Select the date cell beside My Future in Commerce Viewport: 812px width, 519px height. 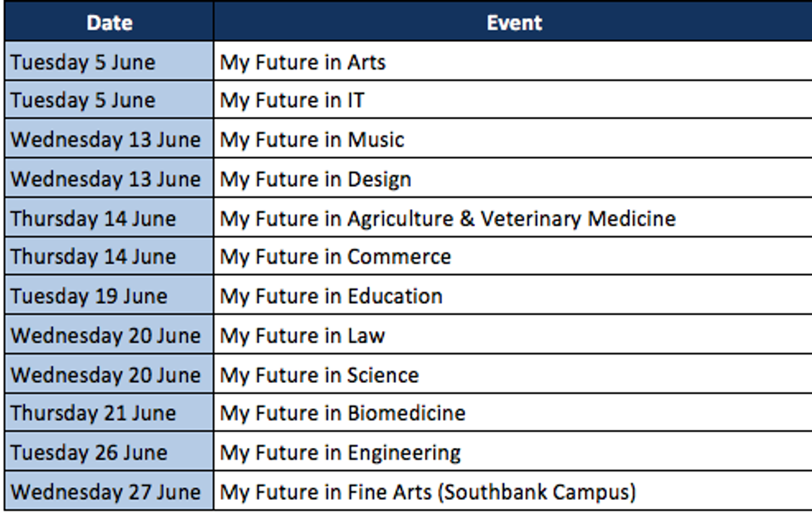point(109,256)
